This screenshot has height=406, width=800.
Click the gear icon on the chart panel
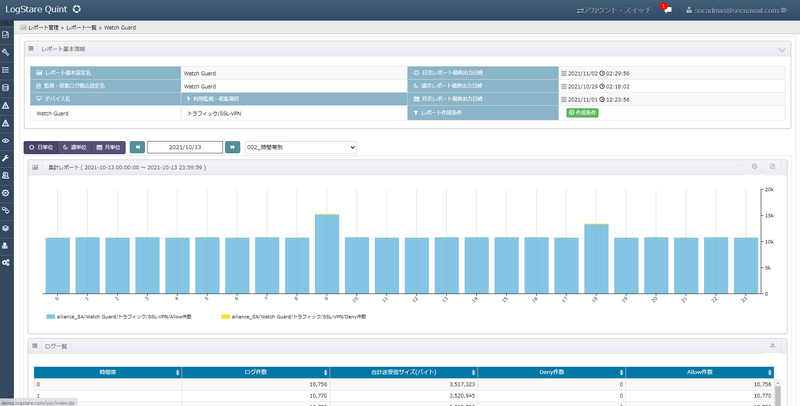point(754,166)
